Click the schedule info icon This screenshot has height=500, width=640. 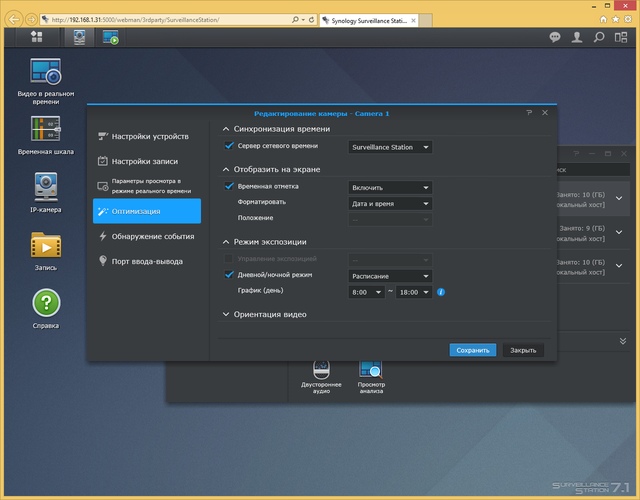click(x=441, y=292)
